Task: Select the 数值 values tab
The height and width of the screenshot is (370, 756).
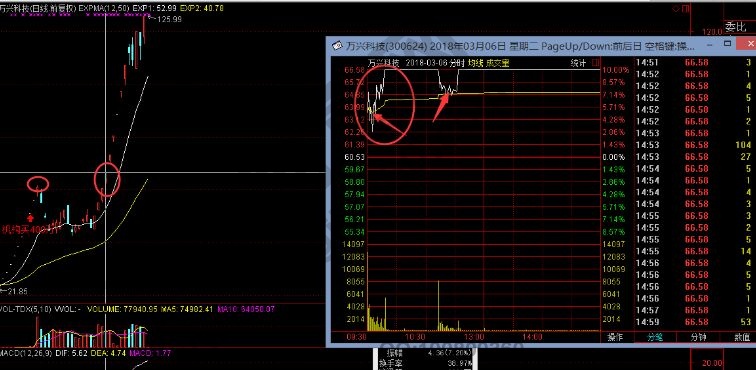Action: click(x=741, y=337)
